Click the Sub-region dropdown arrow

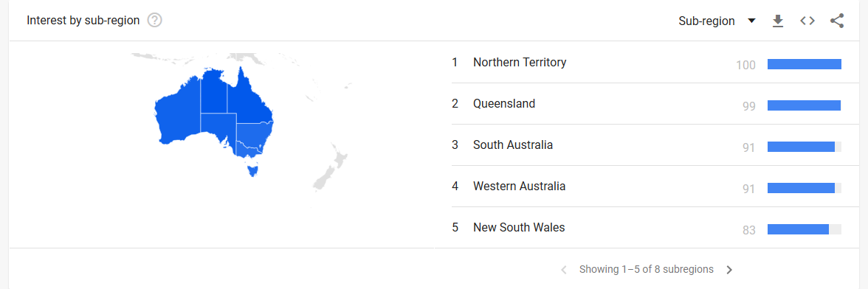click(751, 21)
